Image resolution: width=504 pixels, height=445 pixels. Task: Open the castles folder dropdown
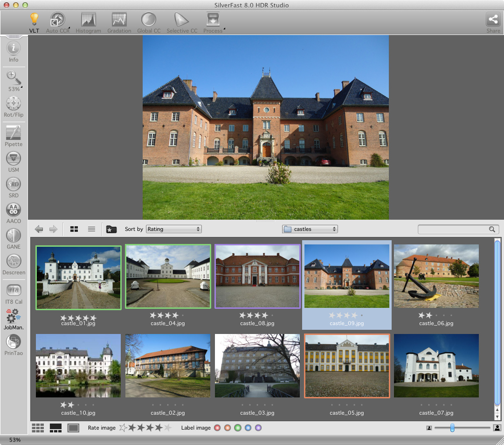click(x=310, y=229)
